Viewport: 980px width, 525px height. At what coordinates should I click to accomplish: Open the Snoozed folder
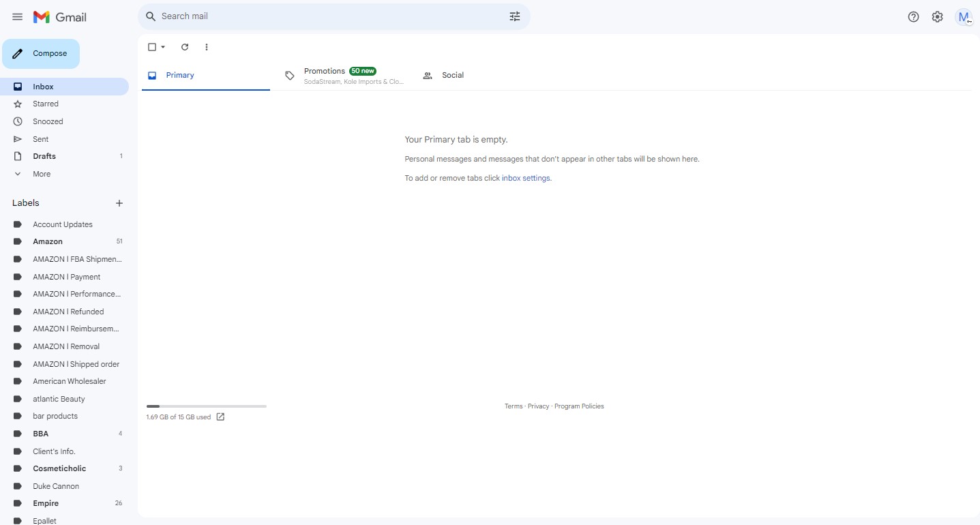64,121
